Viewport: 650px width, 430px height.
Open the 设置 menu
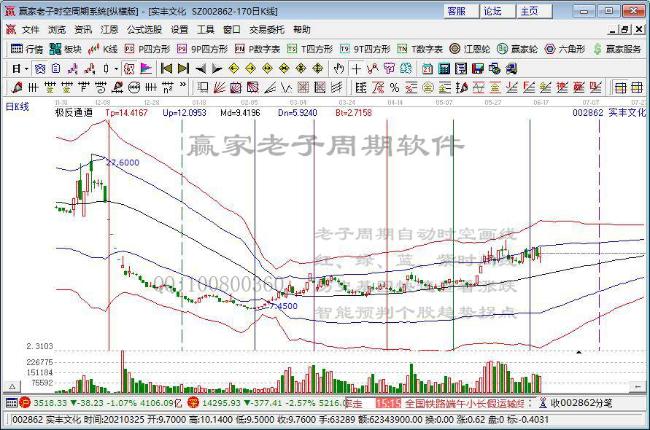(179, 29)
